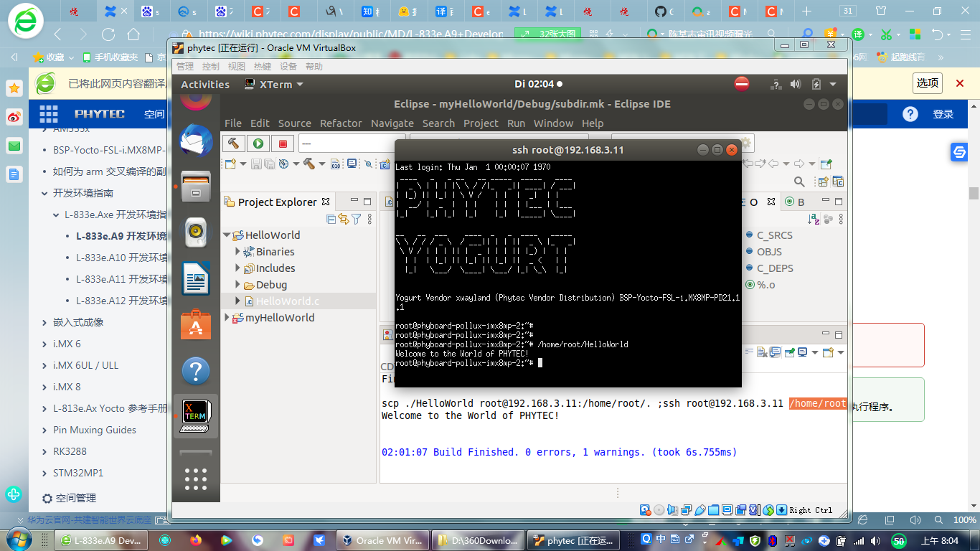Click Open Console icon in Console view
980x551 pixels.
tap(829, 352)
